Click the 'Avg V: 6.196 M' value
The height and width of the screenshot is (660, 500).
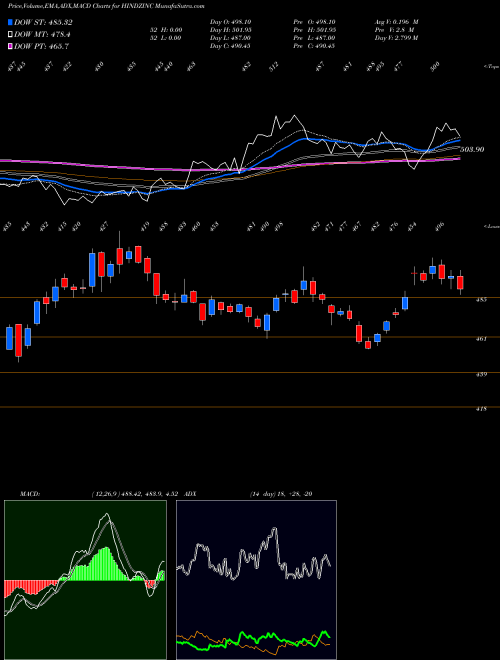396,22
